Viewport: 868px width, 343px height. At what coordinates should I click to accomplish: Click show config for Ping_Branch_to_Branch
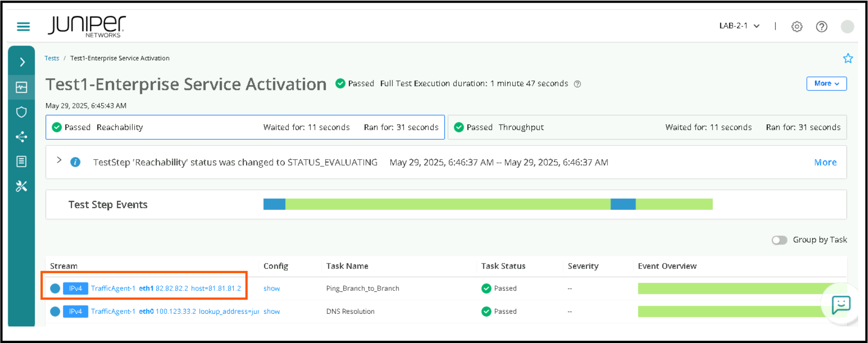pyautogui.click(x=271, y=289)
